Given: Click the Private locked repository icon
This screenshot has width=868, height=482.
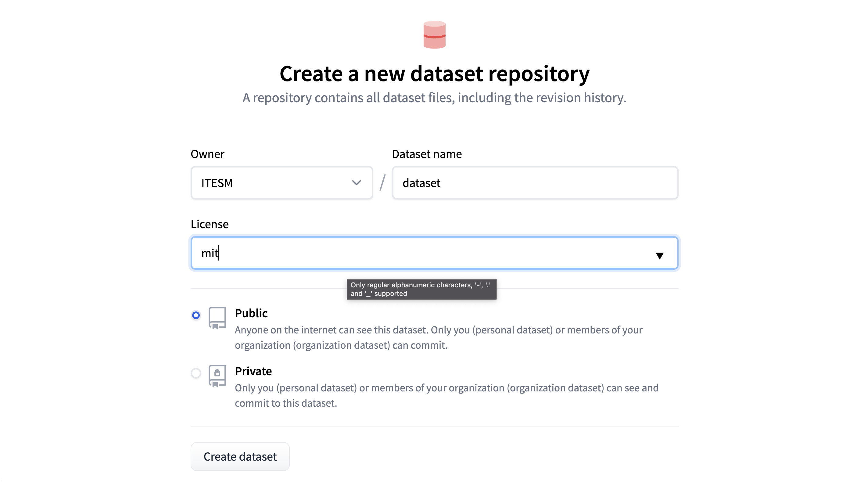Looking at the screenshot, I should click(217, 376).
